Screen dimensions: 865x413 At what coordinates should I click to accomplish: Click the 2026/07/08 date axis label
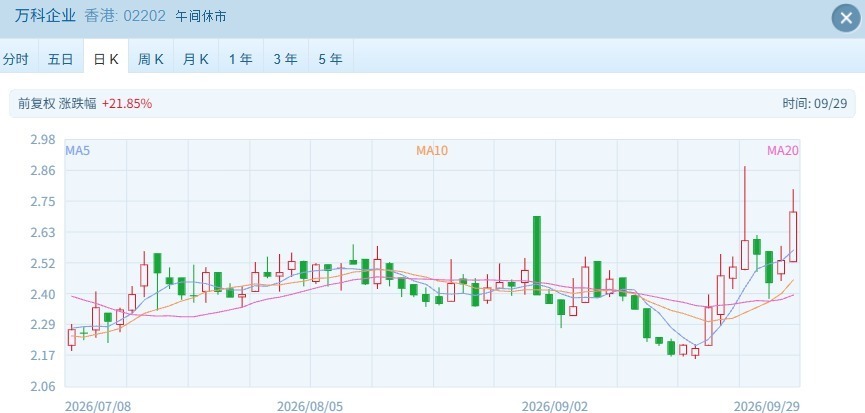pyautogui.click(x=98, y=406)
